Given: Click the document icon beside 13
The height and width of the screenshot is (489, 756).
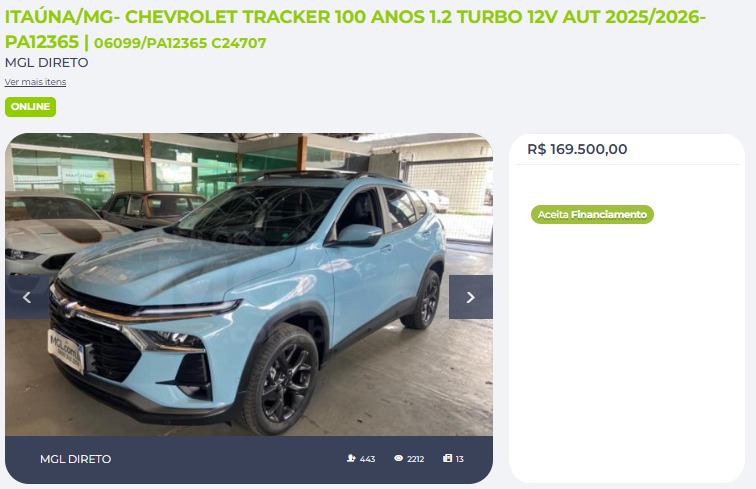Looking at the screenshot, I should pyautogui.click(x=447, y=458).
